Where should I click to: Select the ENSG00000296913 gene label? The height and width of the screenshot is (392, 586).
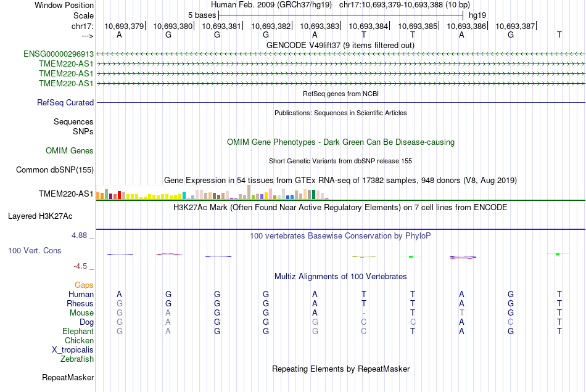pyautogui.click(x=59, y=54)
